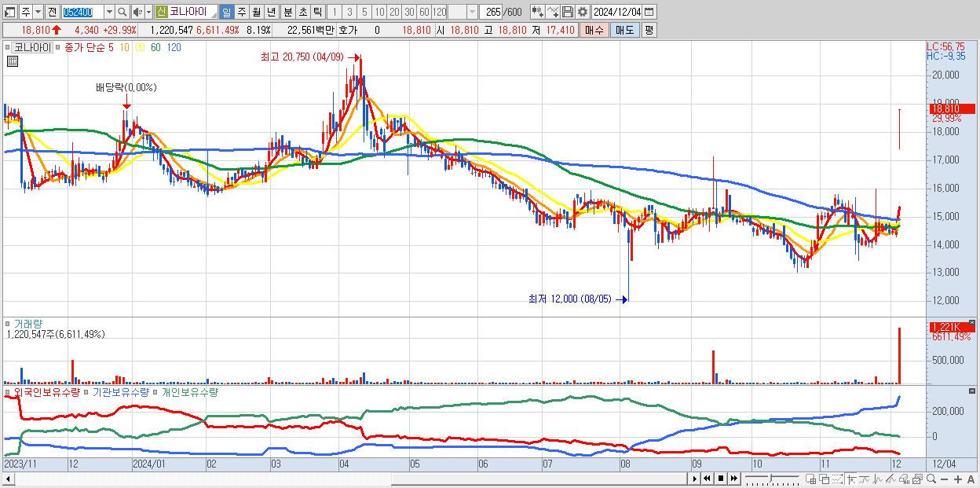The image size is (980, 488).
Task: Click the overlapping windows icon at bottom
Action: [824, 479]
